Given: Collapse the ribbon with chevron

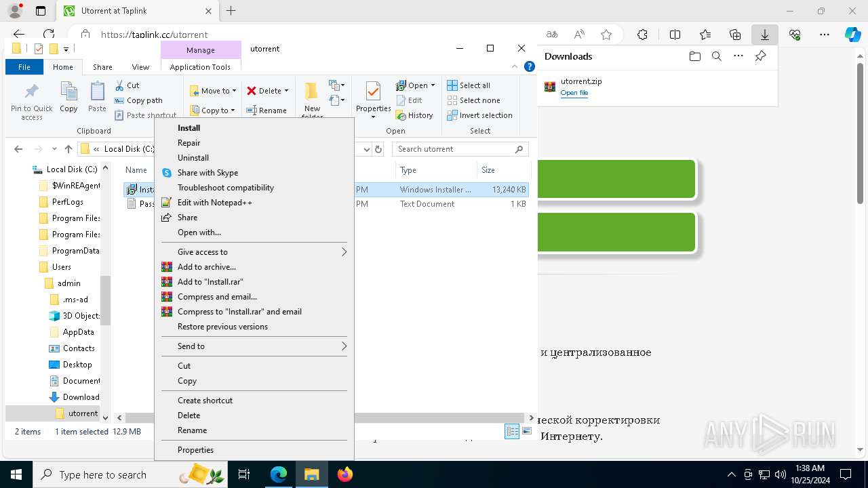Looking at the screenshot, I should pos(515,66).
